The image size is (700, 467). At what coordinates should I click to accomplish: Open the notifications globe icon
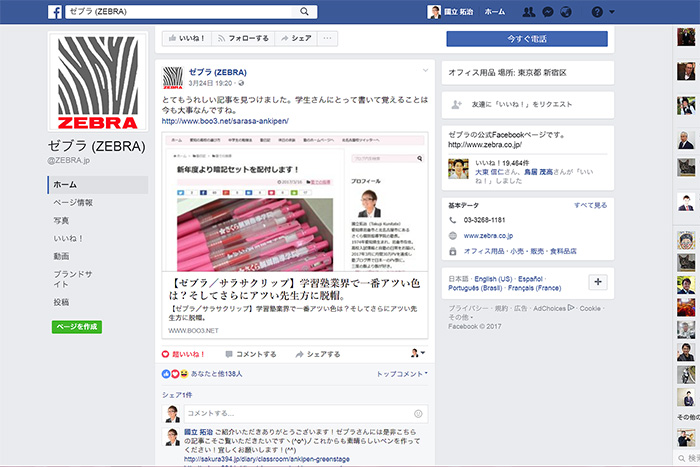click(566, 12)
